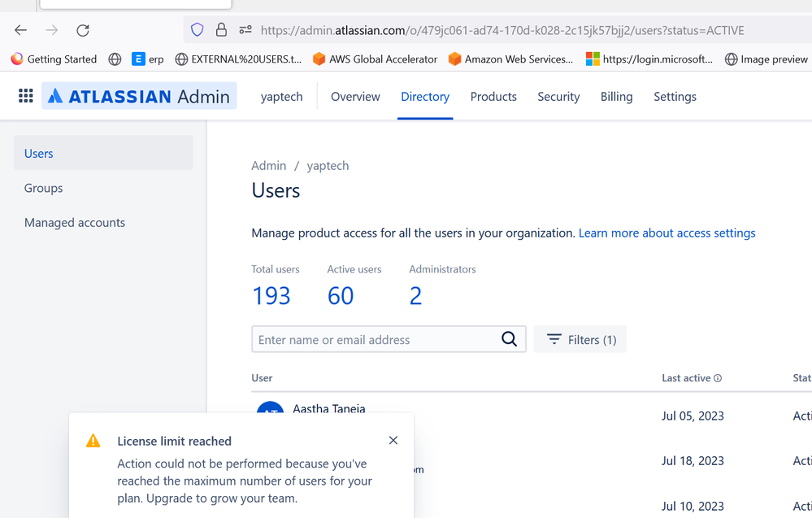Screen dimensions: 812x518
Task: Switch to the Security tab
Action: 558,96
